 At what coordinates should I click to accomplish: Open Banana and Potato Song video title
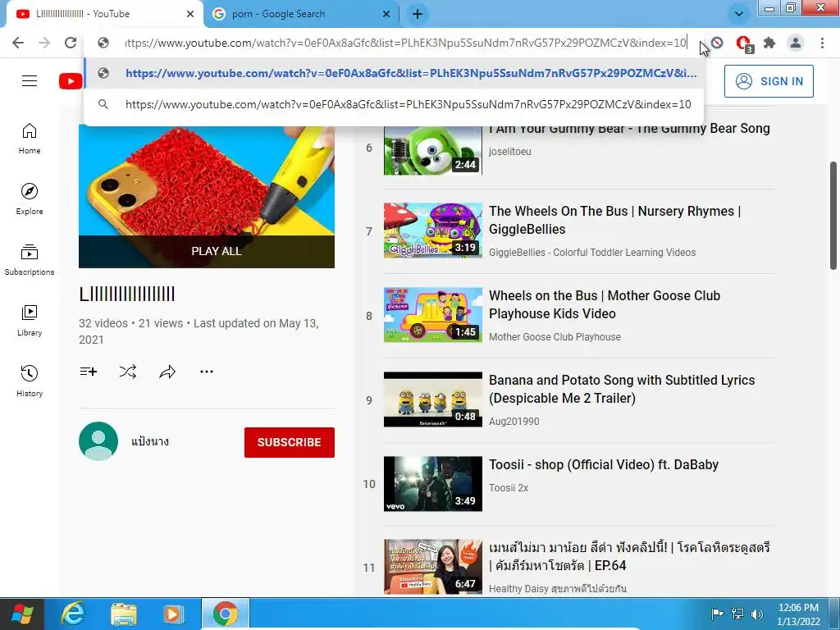[x=622, y=390]
